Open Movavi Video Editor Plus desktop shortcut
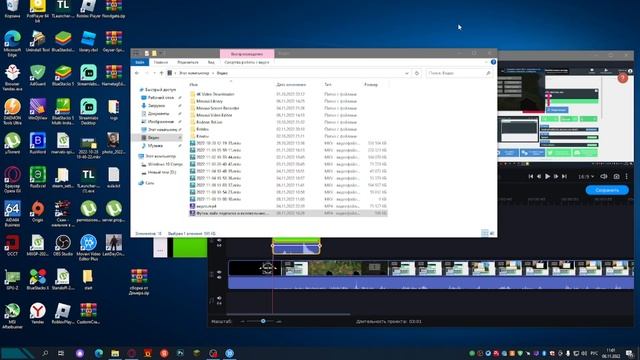This screenshot has width=640, height=360. tap(88, 248)
